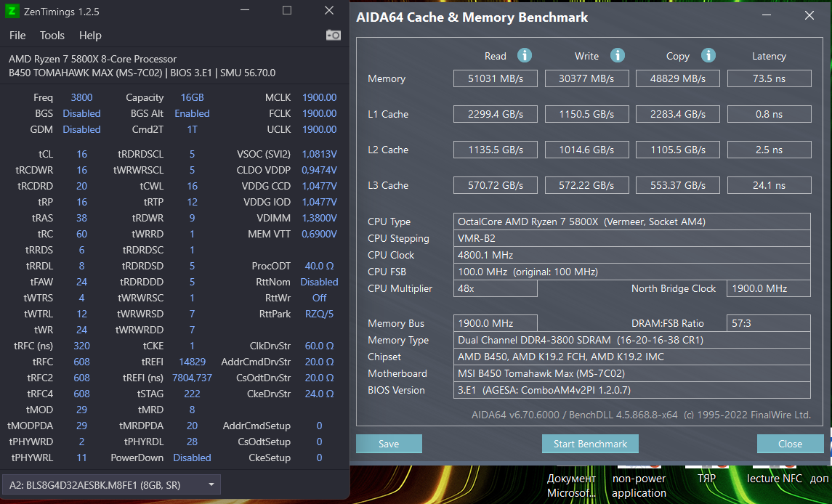The width and height of the screenshot is (832, 504).
Task: Click the BGS Alt Enabled value
Action: point(192,113)
